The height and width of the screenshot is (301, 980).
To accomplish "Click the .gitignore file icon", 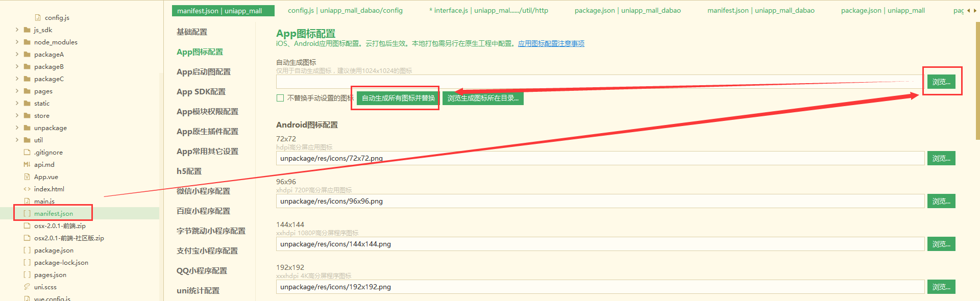I will pos(27,153).
